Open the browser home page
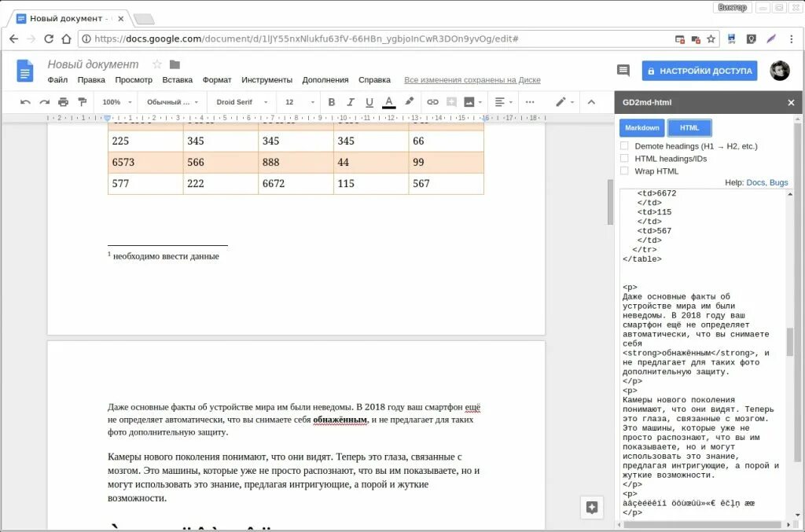 point(66,39)
